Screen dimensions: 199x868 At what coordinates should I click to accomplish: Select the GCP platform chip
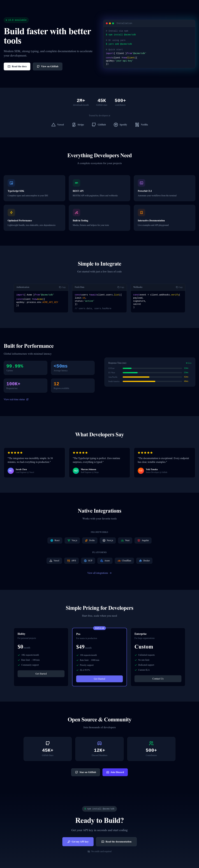click(x=88, y=560)
